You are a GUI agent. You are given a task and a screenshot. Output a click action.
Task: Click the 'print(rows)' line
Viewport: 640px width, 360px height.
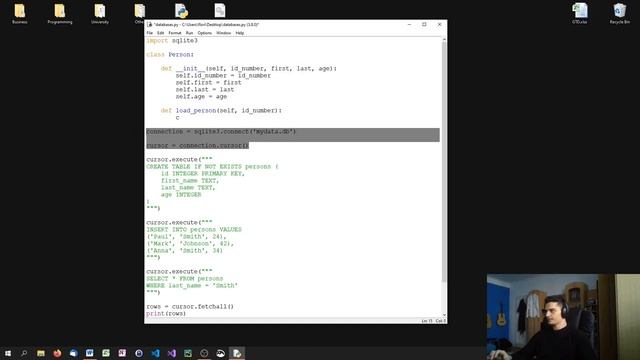point(166,313)
